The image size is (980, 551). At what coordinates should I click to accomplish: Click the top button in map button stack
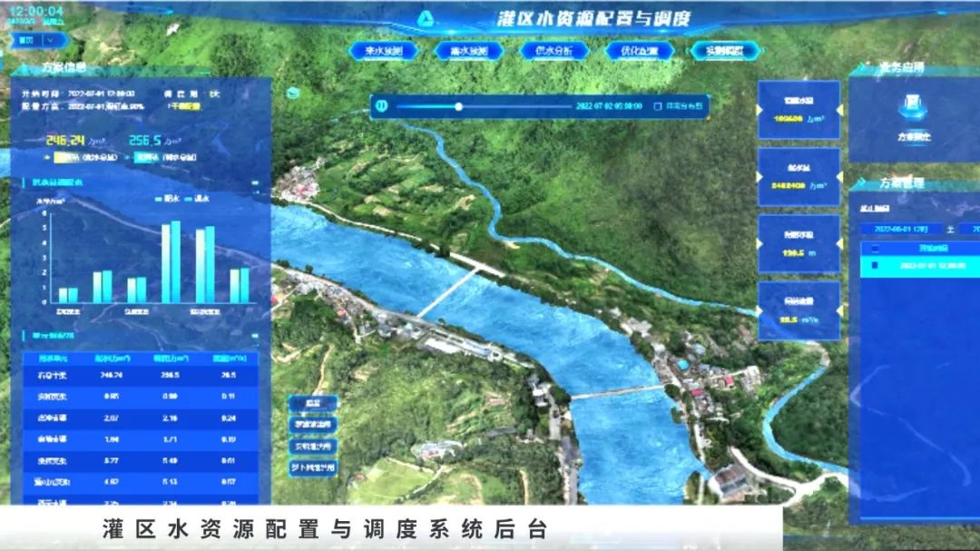point(313,403)
